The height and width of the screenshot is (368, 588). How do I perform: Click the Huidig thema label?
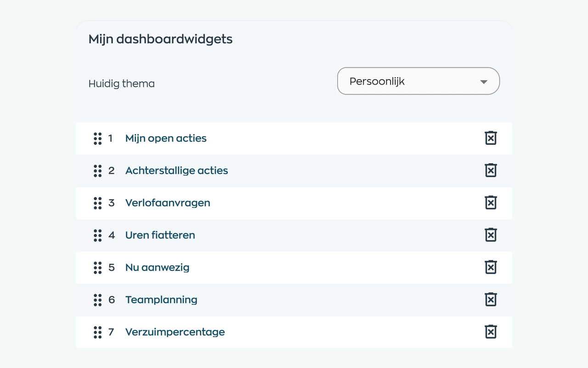(x=121, y=84)
